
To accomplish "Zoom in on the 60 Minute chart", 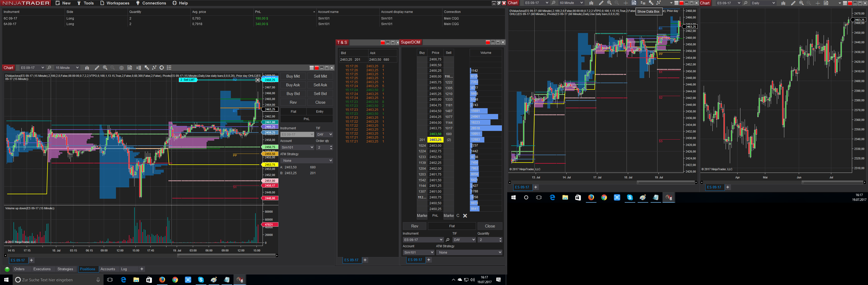I will coord(609,3).
